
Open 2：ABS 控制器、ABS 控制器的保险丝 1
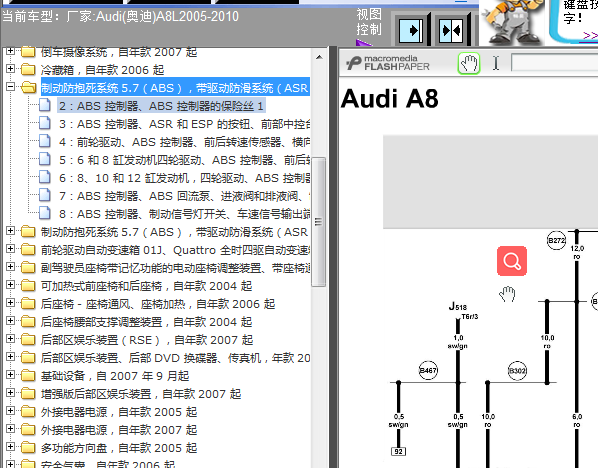coord(161,106)
